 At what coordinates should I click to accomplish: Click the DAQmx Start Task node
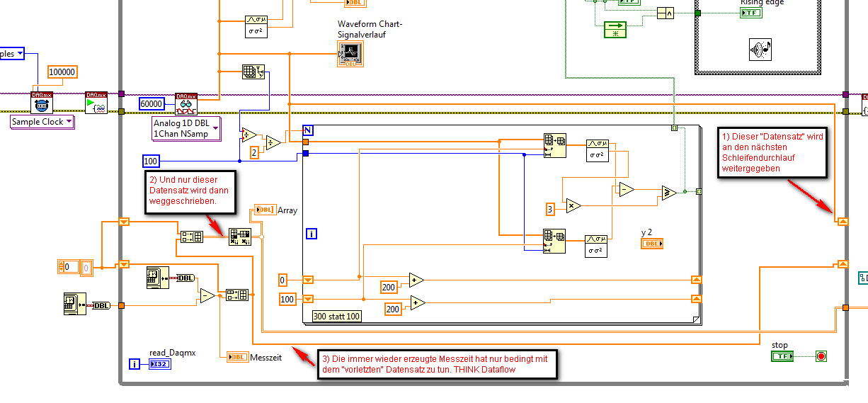pos(96,103)
